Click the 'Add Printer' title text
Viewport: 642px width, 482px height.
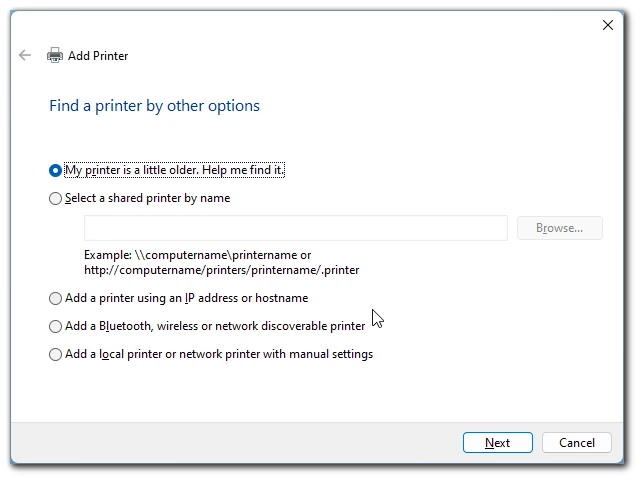(x=98, y=56)
